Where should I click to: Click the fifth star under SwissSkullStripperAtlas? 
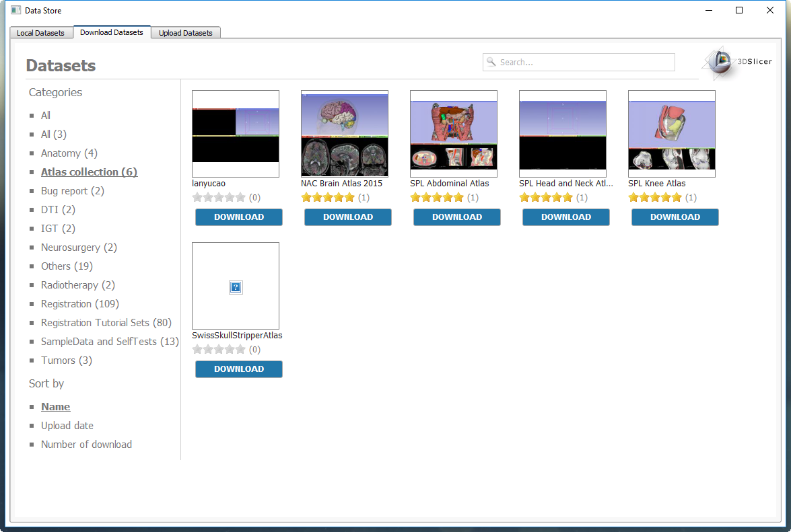[x=240, y=350]
